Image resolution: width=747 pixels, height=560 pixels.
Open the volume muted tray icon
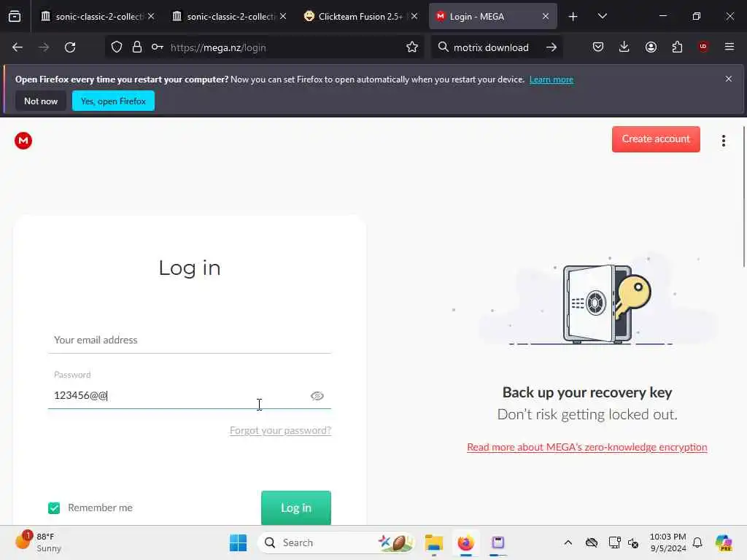coord(633,542)
